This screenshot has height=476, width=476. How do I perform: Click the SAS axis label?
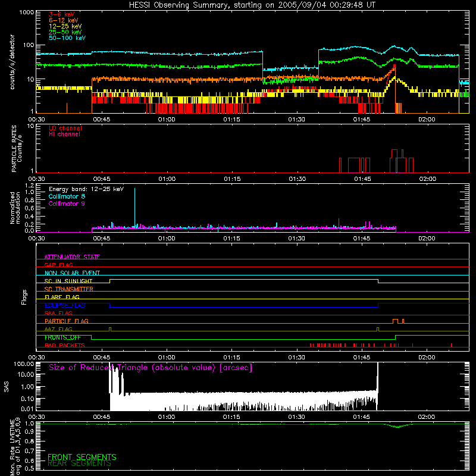7,387
